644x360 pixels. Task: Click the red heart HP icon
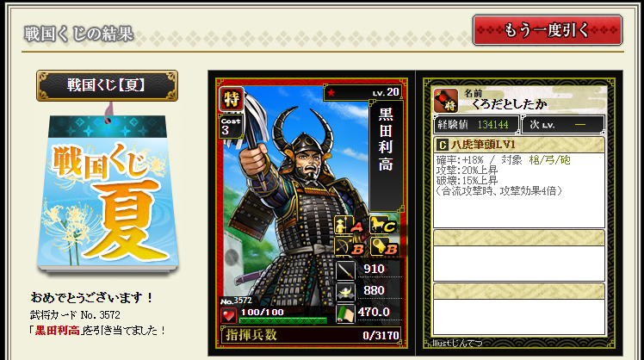[x=228, y=315]
